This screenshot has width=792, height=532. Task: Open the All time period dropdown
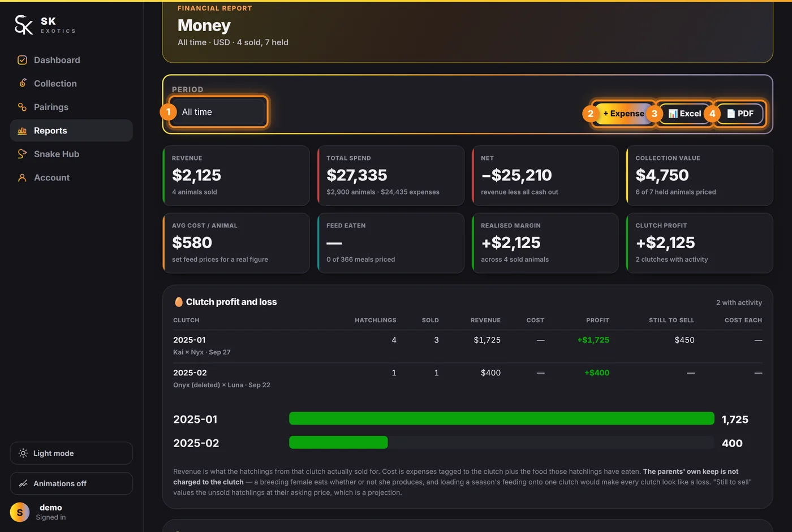point(218,112)
